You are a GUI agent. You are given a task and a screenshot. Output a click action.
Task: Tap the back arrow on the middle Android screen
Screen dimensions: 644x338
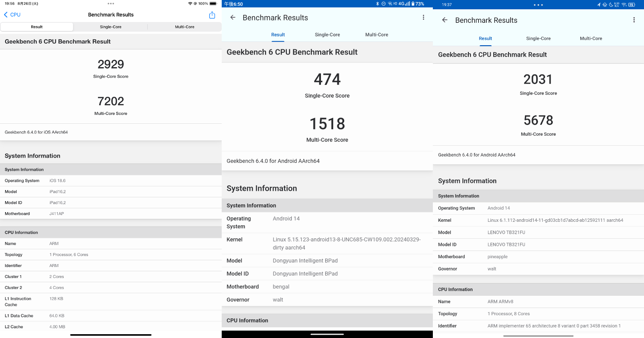pyautogui.click(x=233, y=17)
